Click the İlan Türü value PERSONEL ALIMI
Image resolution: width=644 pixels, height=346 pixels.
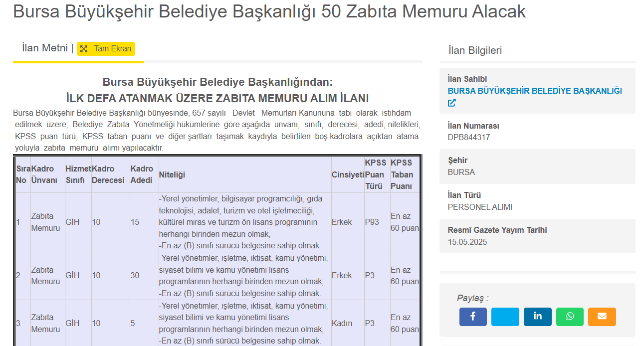point(480,207)
